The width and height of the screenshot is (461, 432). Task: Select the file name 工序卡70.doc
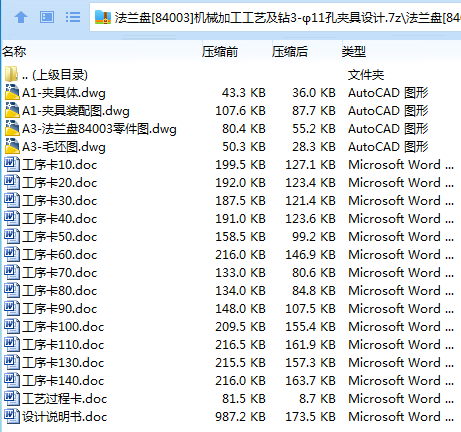(x=60, y=273)
